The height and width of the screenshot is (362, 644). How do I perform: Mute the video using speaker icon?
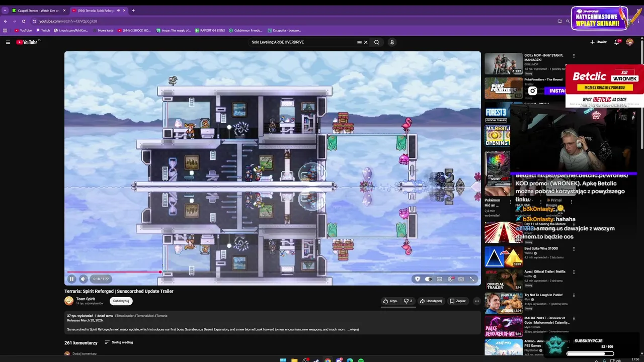[x=83, y=279]
